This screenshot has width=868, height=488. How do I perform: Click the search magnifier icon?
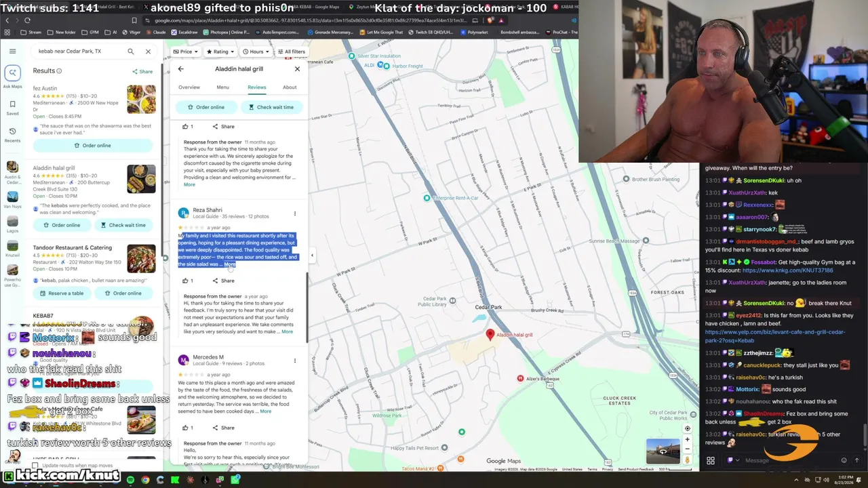coord(131,52)
